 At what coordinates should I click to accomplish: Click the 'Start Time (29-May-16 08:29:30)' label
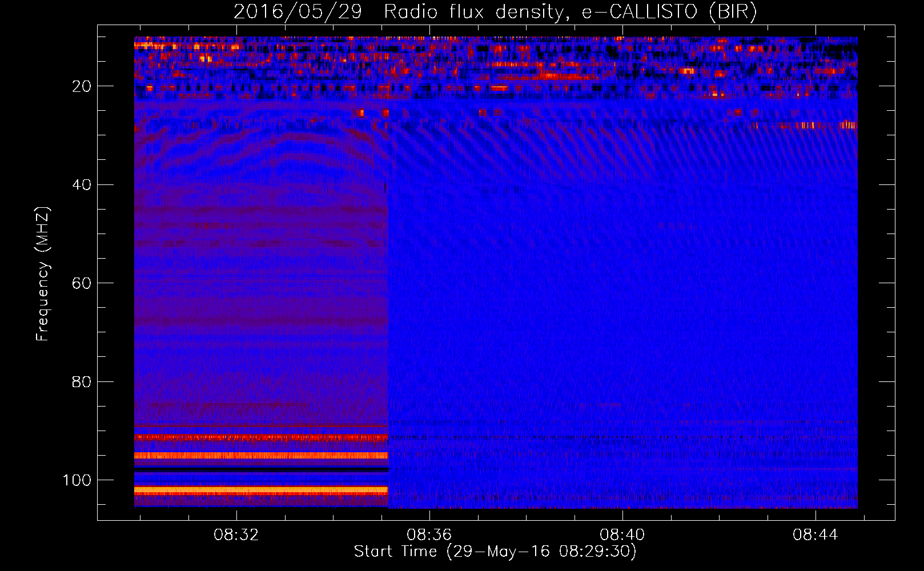495,552
